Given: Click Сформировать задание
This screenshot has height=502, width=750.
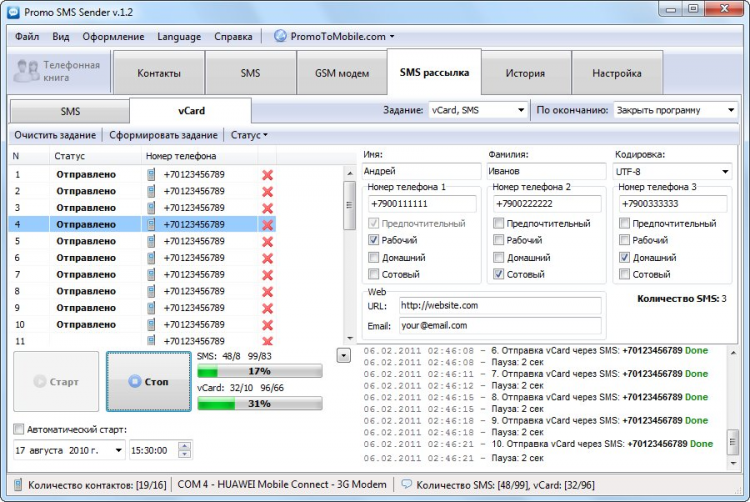Looking at the screenshot, I should point(163,135).
